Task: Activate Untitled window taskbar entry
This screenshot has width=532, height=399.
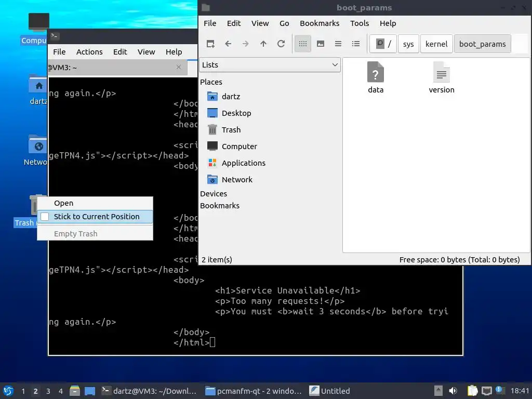Action: tap(329, 391)
